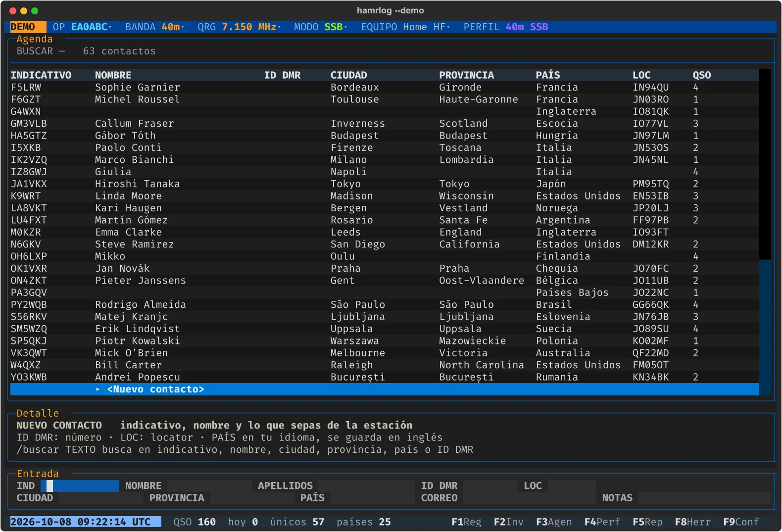
Task: Click the UTC clock in status bar
Action: pos(86,522)
